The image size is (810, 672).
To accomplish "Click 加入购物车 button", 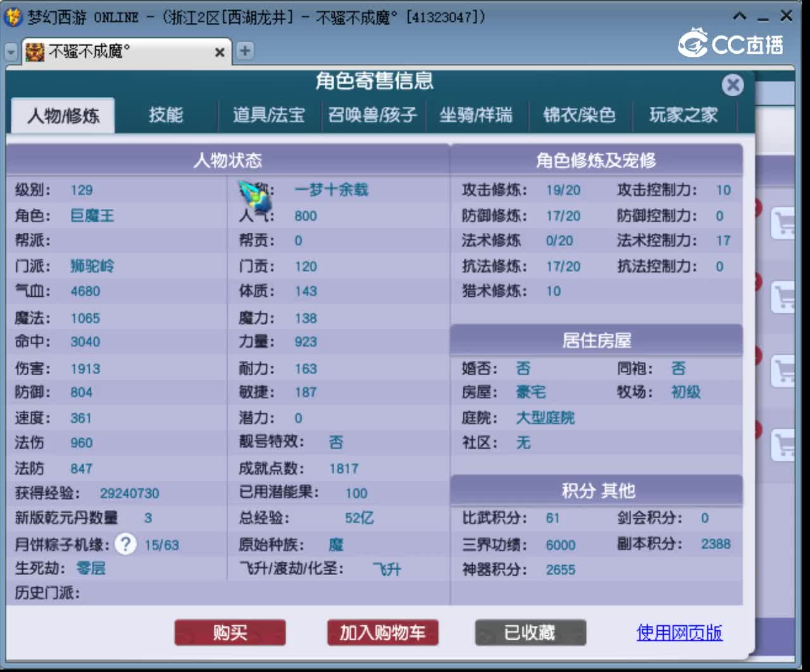I will 382,632.
